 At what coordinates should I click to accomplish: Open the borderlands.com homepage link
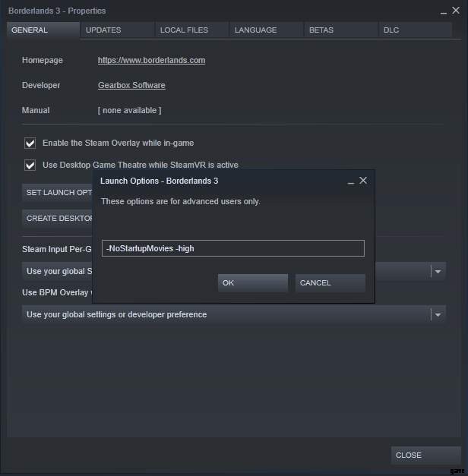[x=151, y=60]
